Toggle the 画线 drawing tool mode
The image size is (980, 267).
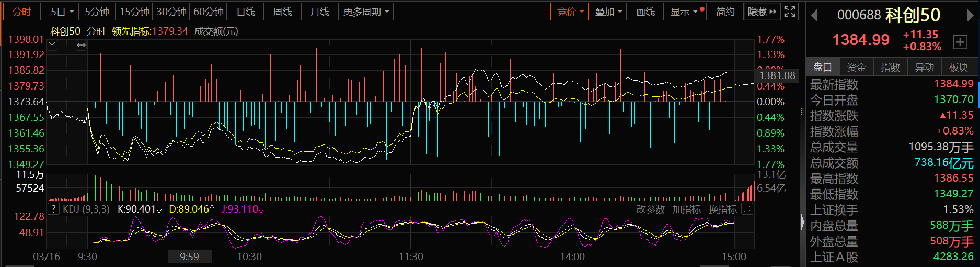point(645,12)
